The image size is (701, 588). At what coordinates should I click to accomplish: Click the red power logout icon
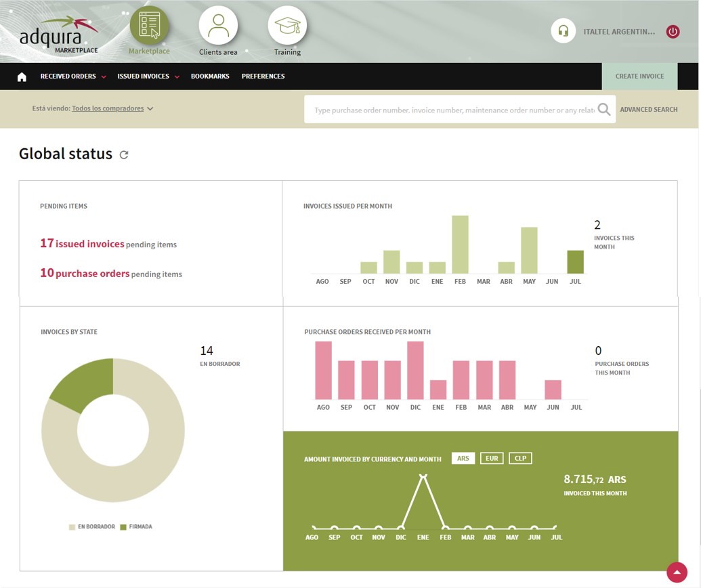click(673, 31)
